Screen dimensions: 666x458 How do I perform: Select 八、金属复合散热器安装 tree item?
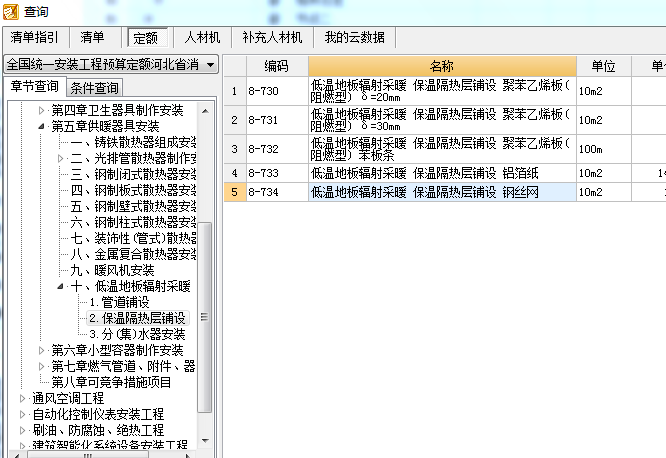[x=133, y=254]
